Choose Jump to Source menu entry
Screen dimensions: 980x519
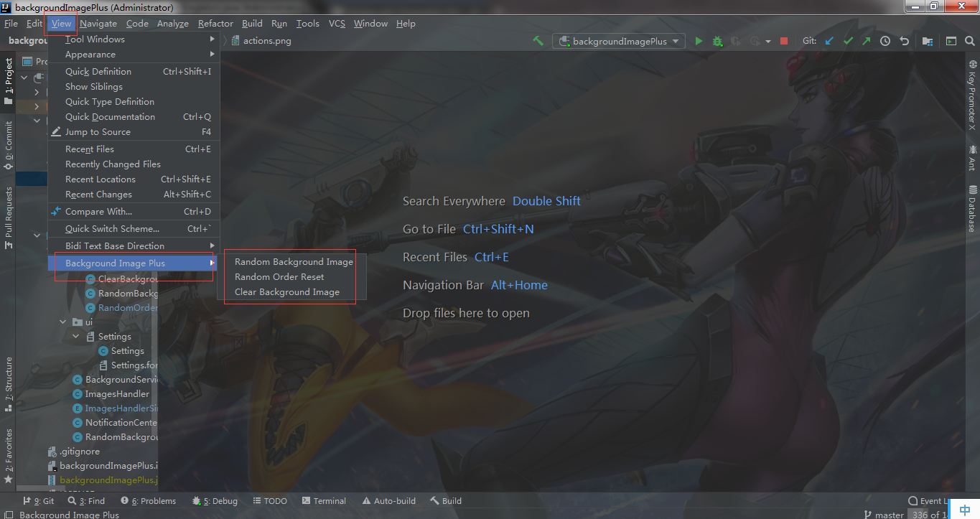click(x=134, y=132)
